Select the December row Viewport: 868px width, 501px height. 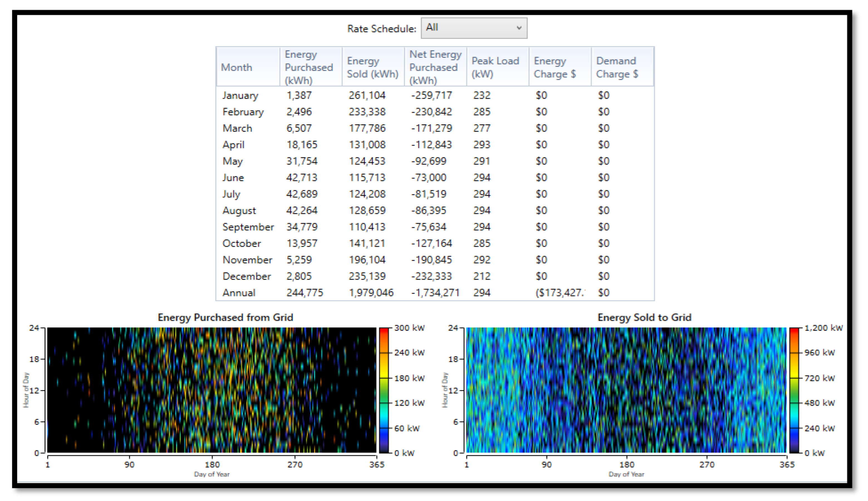246,276
